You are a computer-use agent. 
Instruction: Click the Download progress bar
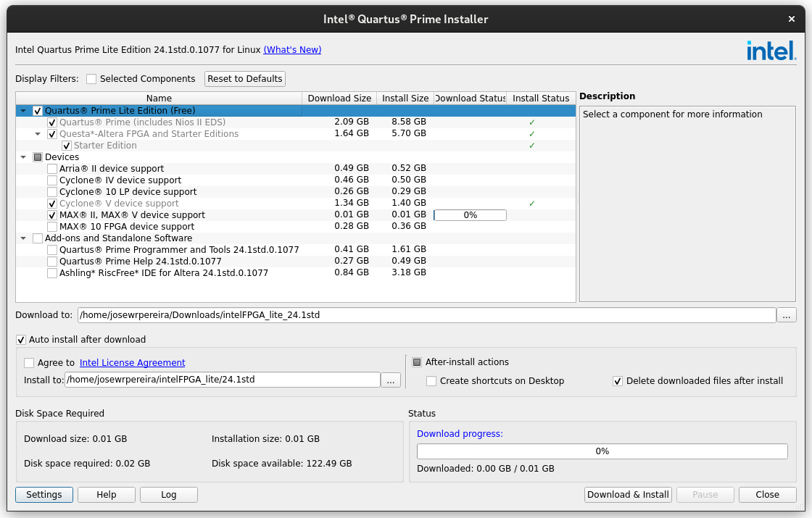(x=602, y=451)
